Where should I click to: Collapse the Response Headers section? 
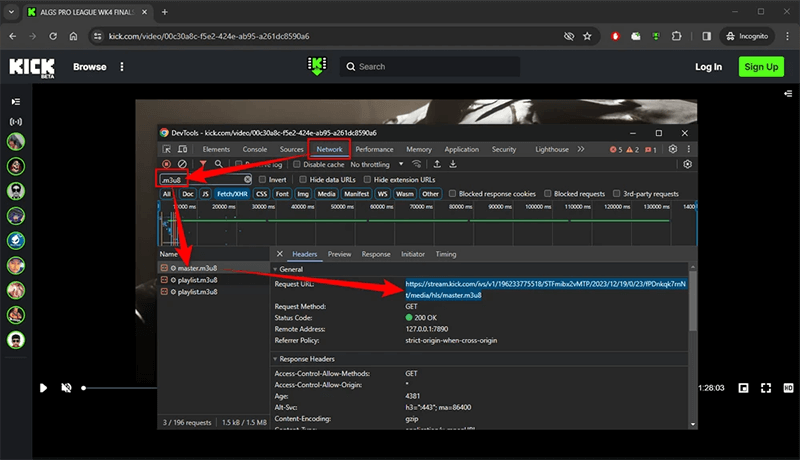click(276, 359)
